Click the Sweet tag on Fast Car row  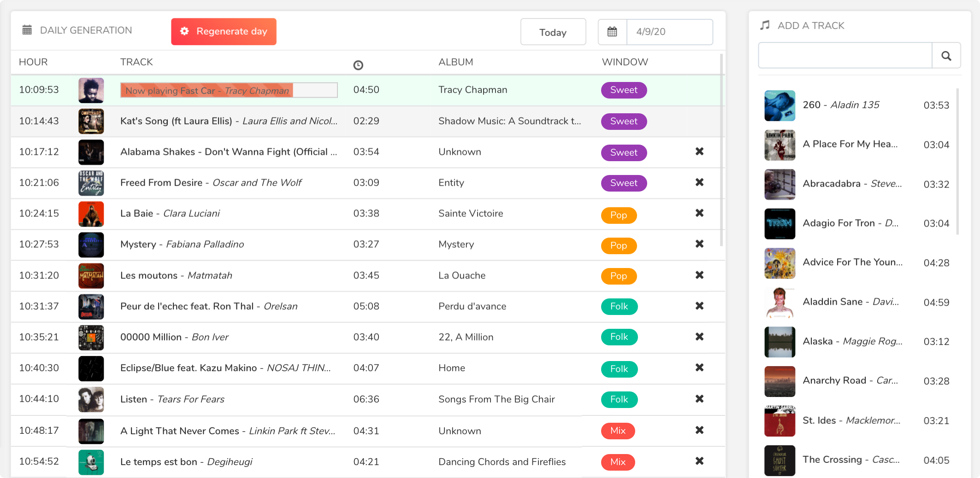[624, 90]
